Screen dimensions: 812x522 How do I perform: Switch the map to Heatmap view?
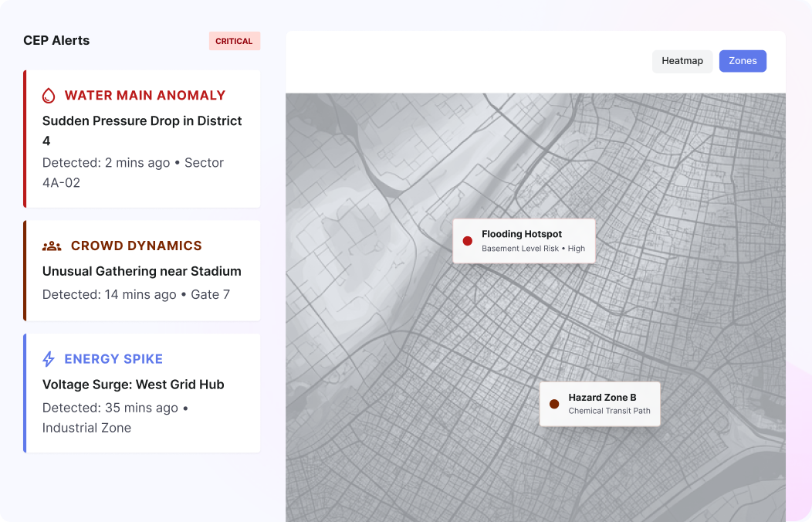point(682,61)
